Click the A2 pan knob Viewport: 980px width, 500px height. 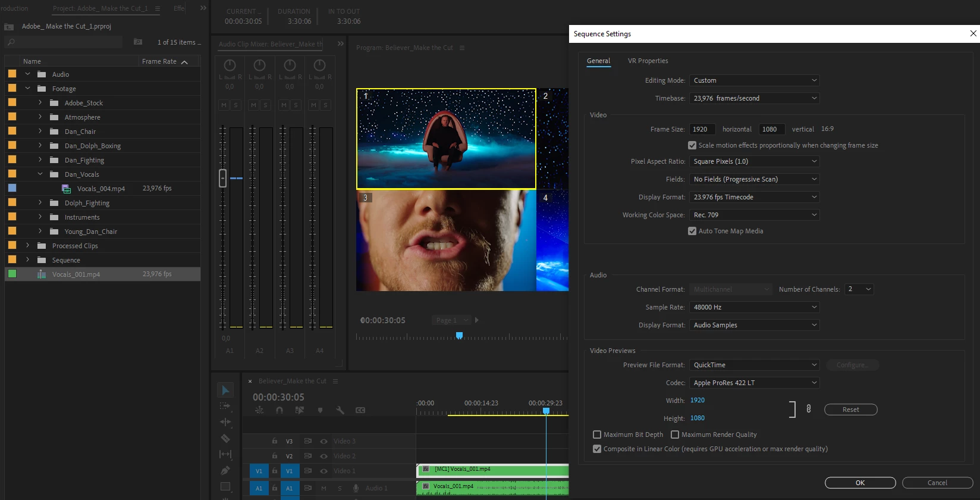tap(259, 65)
